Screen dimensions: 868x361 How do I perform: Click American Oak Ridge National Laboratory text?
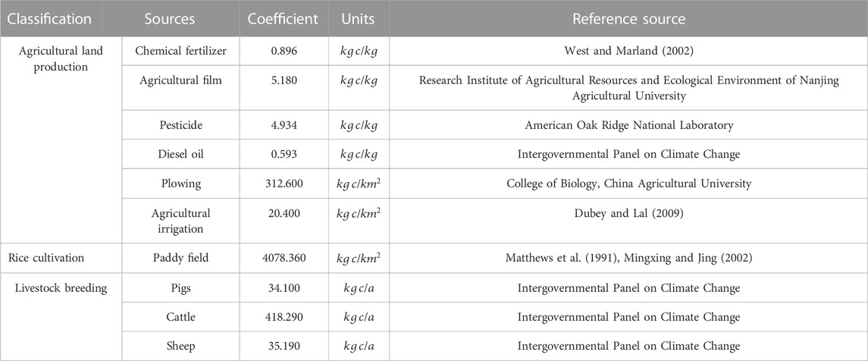[x=629, y=126]
